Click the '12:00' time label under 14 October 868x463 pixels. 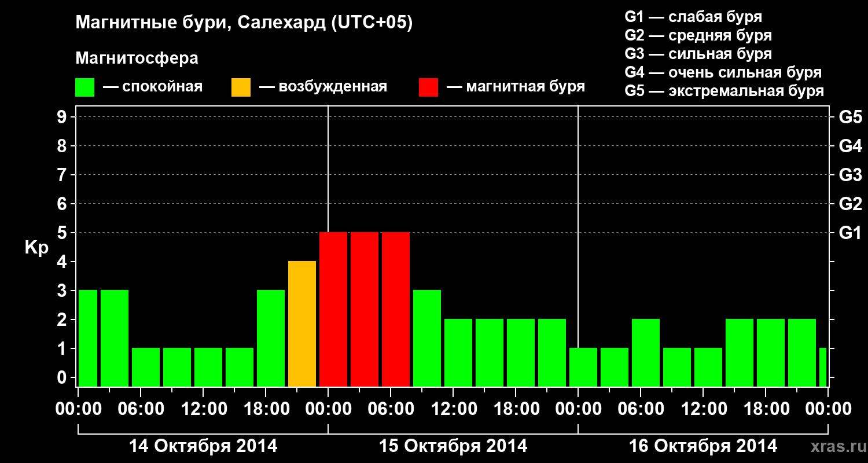pyautogui.click(x=203, y=409)
